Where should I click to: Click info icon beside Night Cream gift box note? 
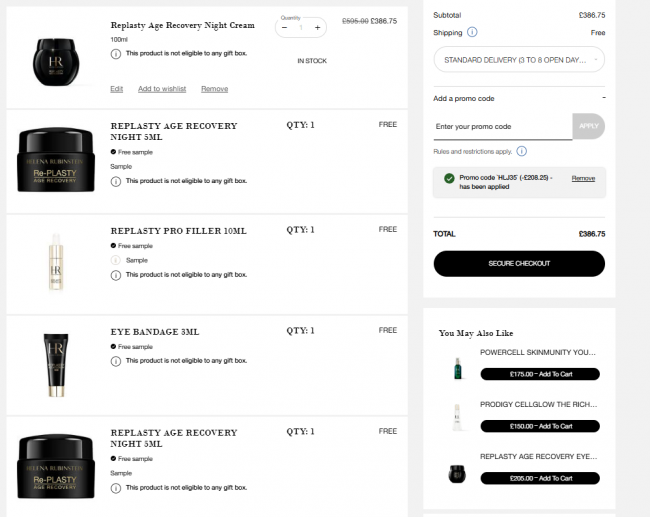(116, 54)
